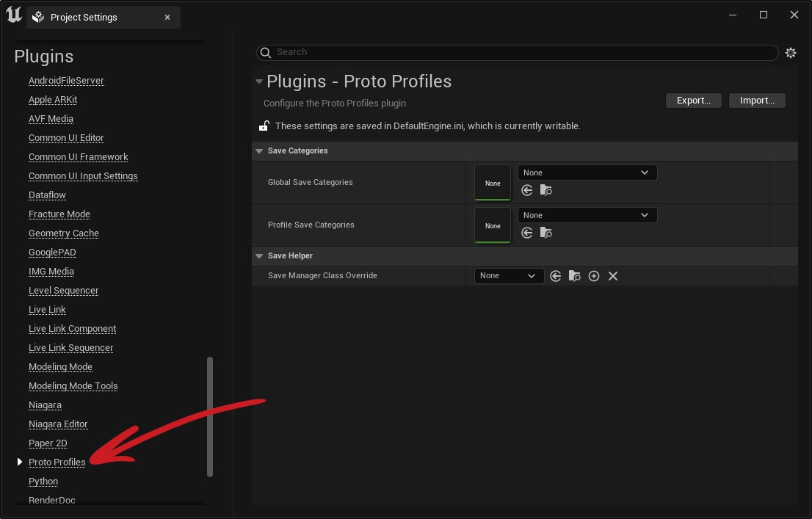This screenshot has width=812, height=519.
Task: Click the Import... button
Action: [x=757, y=101]
